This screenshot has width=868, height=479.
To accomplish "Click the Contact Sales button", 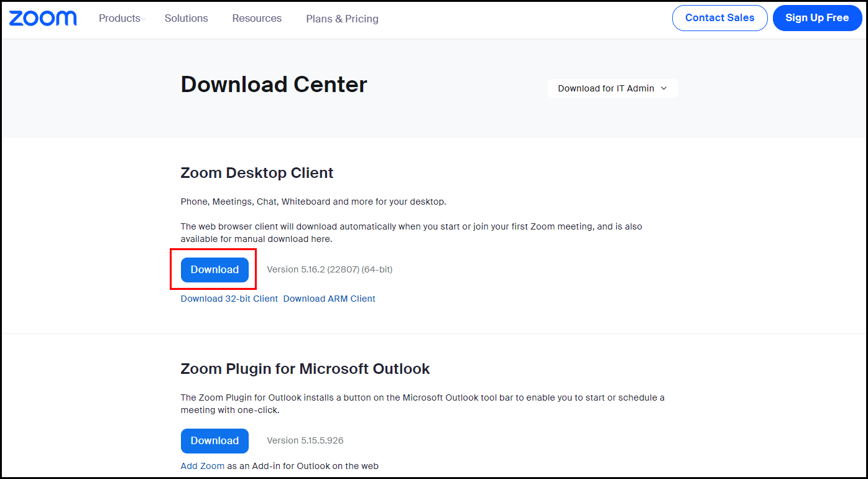I will click(720, 18).
